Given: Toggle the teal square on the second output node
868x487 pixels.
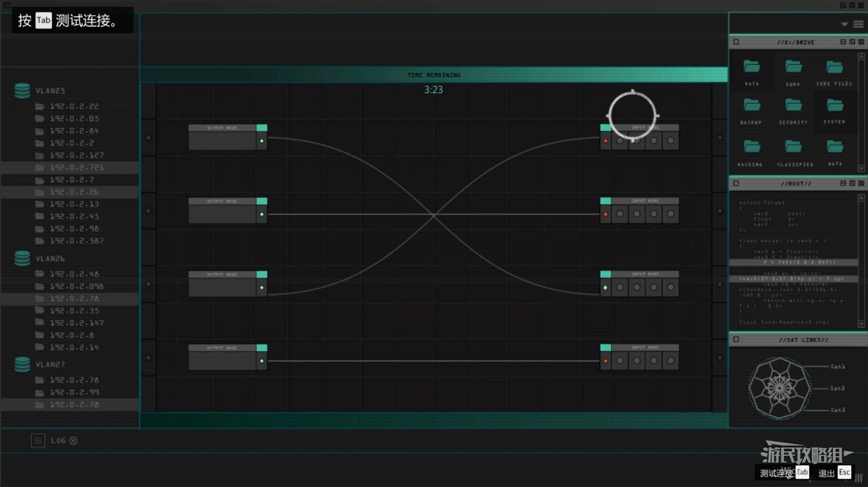Looking at the screenshot, I should coord(262,201).
